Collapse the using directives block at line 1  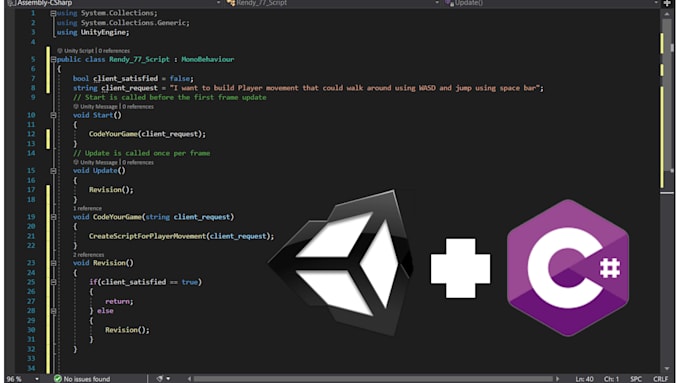(x=53, y=13)
